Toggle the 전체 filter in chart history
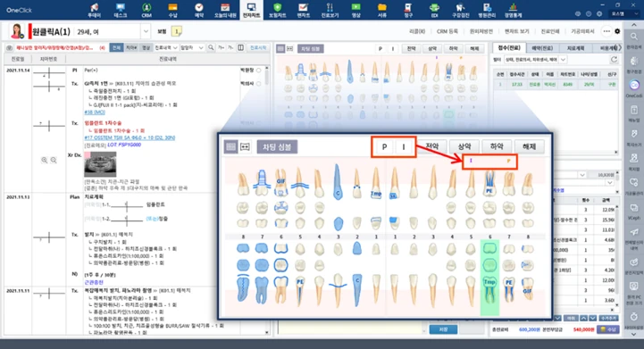The width and height of the screenshot is (644, 349). [116, 47]
